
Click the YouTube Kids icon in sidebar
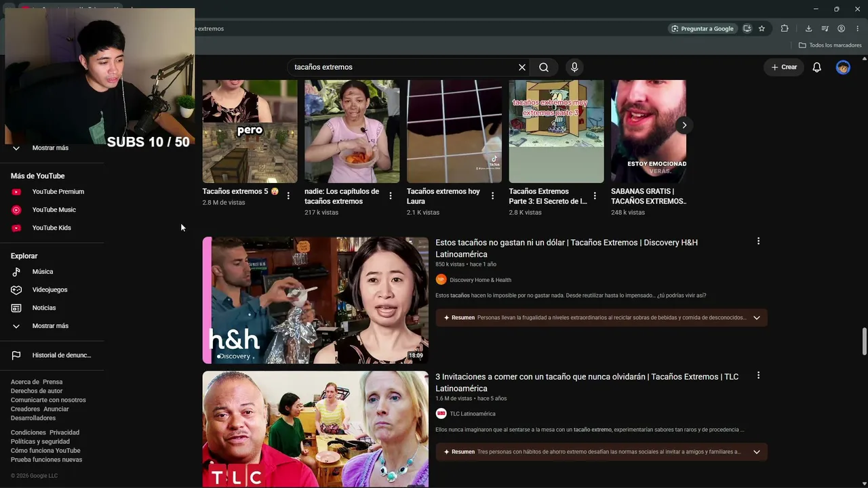(x=16, y=228)
